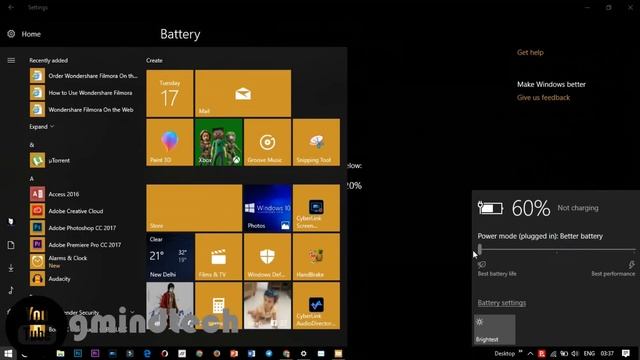This screenshot has width=640, height=360.
Task: Open the Action Center notification icon
Action: [626, 353]
